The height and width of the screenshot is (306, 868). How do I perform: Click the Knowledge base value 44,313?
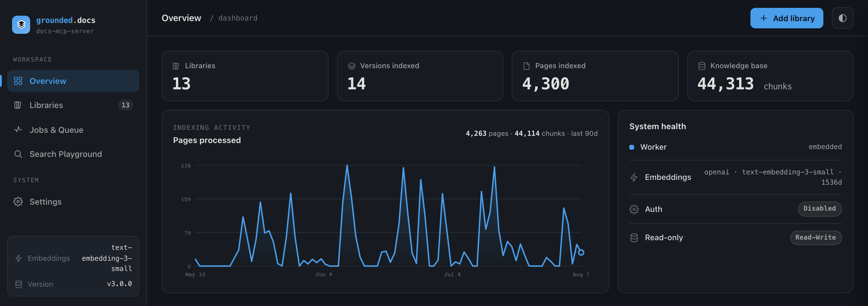click(x=725, y=84)
